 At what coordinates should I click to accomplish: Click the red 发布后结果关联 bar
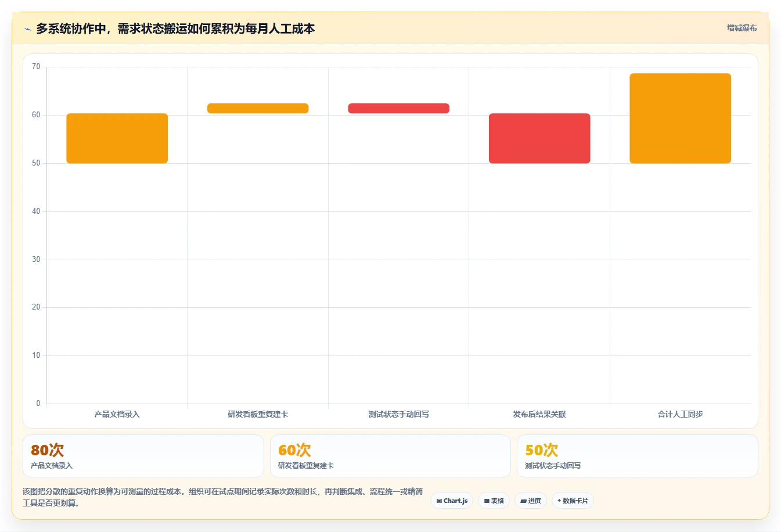(539, 138)
